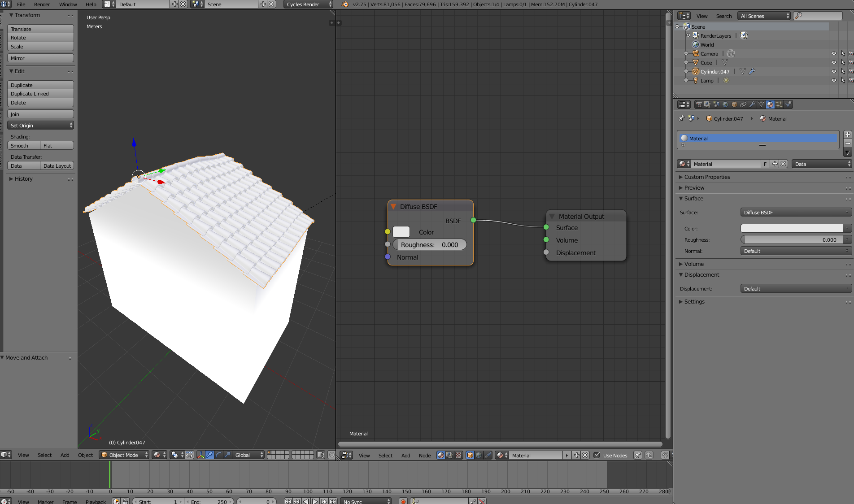Click the Smooth shading button

point(24,146)
